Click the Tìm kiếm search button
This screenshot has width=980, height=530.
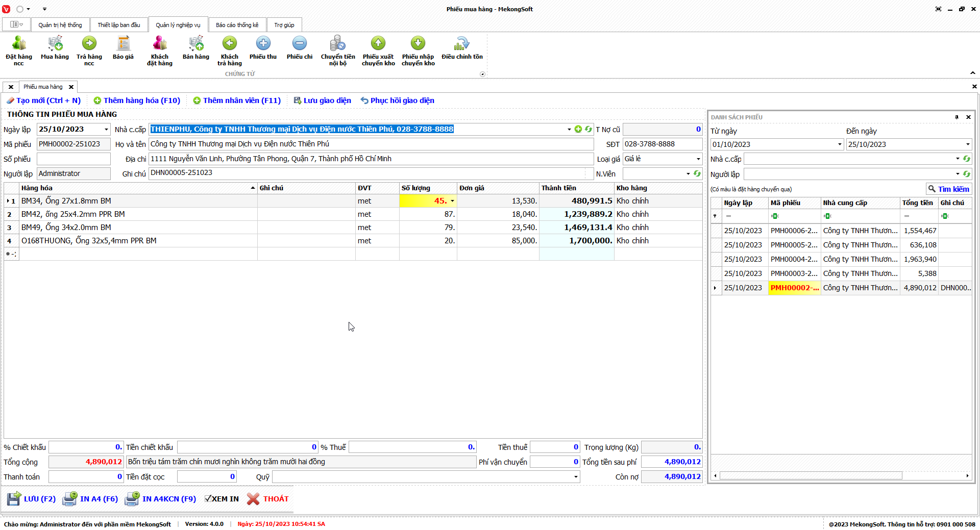point(948,189)
